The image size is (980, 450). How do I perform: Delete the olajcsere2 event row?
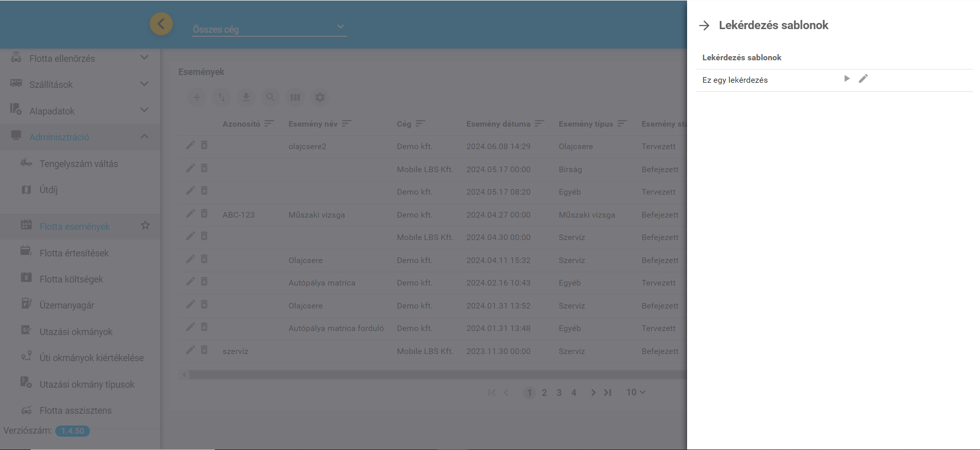click(204, 146)
